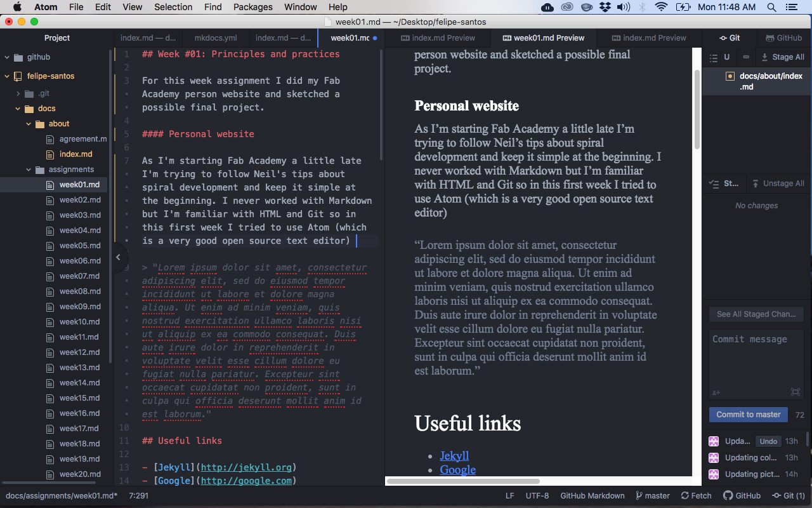Open the unstaged changes ellipsis menu
The image size is (812, 508).
pyautogui.click(x=746, y=57)
